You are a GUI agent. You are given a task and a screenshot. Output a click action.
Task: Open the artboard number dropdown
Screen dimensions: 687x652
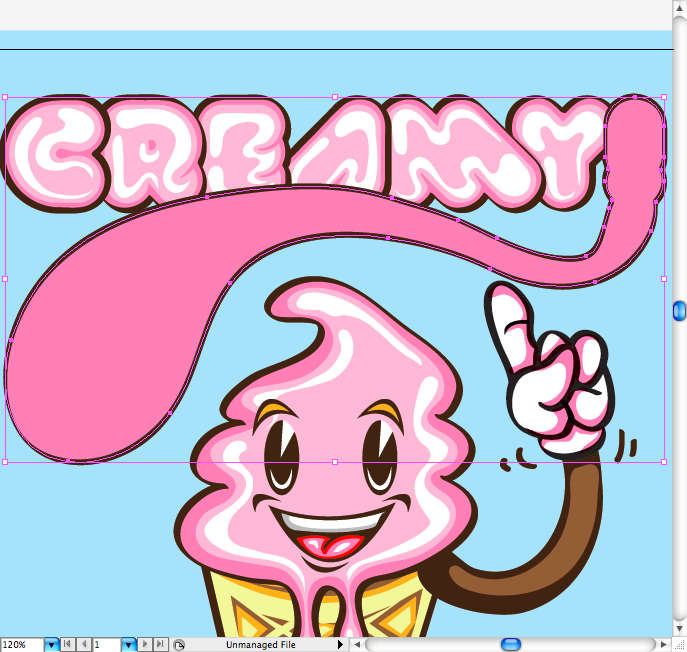[128, 645]
